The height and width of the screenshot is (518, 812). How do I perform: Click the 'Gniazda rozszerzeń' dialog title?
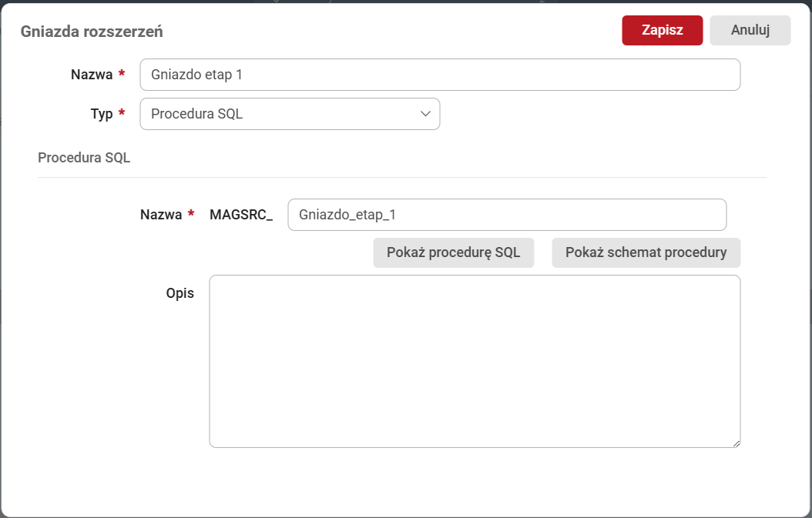(x=91, y=32)
